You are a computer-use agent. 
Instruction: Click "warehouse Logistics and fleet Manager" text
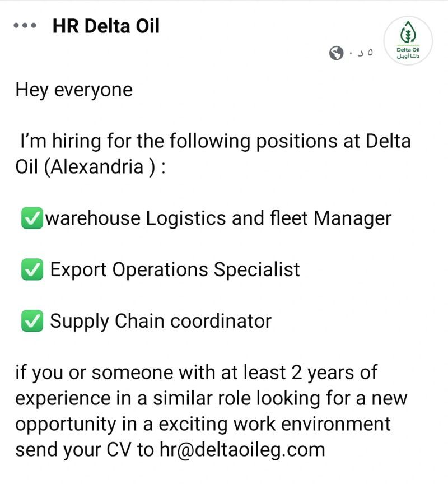(218, 218)
